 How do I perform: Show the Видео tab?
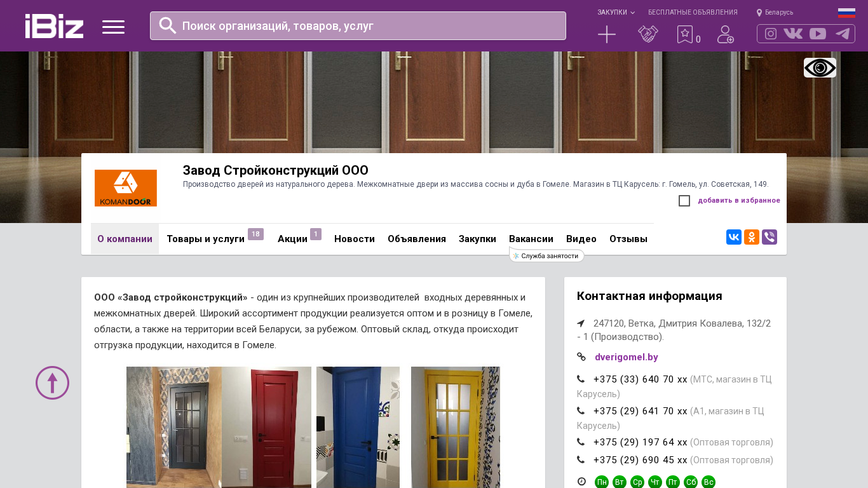(x=581, y=239)
